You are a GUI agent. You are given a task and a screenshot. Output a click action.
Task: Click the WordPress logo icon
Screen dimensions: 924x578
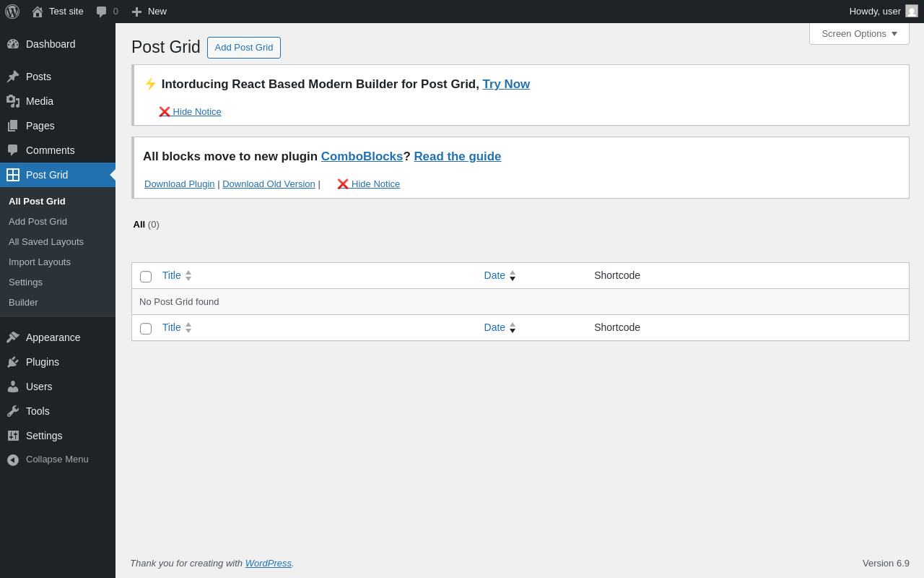(x=12, y=12)
